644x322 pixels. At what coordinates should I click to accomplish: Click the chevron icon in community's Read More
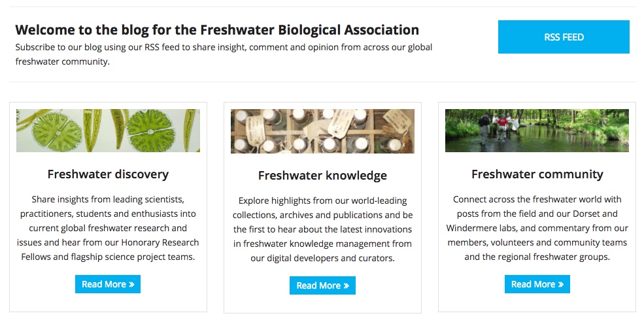(x=561, y=285)
